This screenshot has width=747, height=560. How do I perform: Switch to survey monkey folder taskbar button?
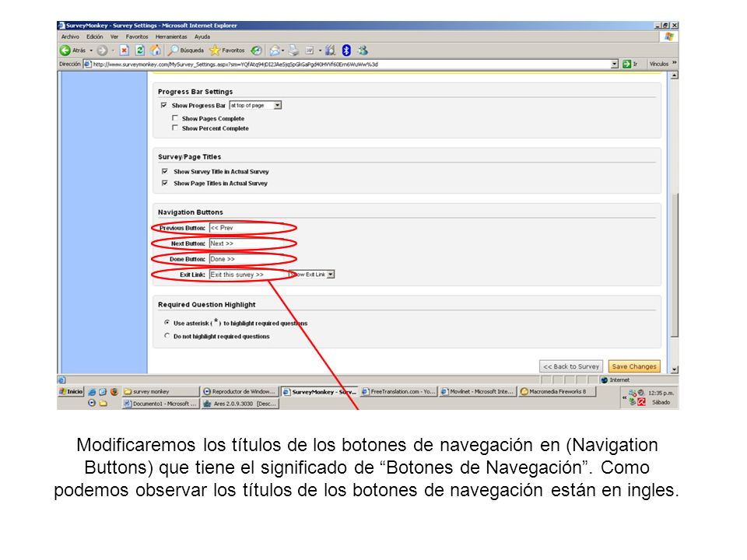160,391
